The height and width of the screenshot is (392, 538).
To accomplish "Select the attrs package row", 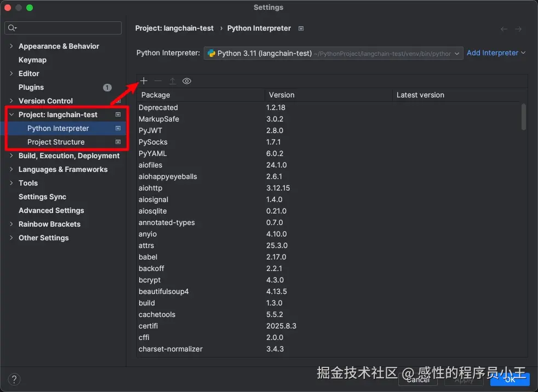I will pos(329,246).
